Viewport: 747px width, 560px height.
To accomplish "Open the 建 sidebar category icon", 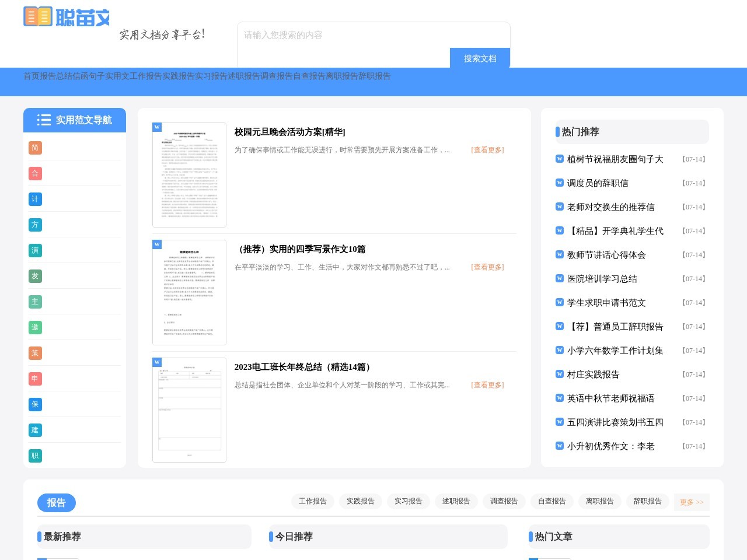I will coord(35,430).
